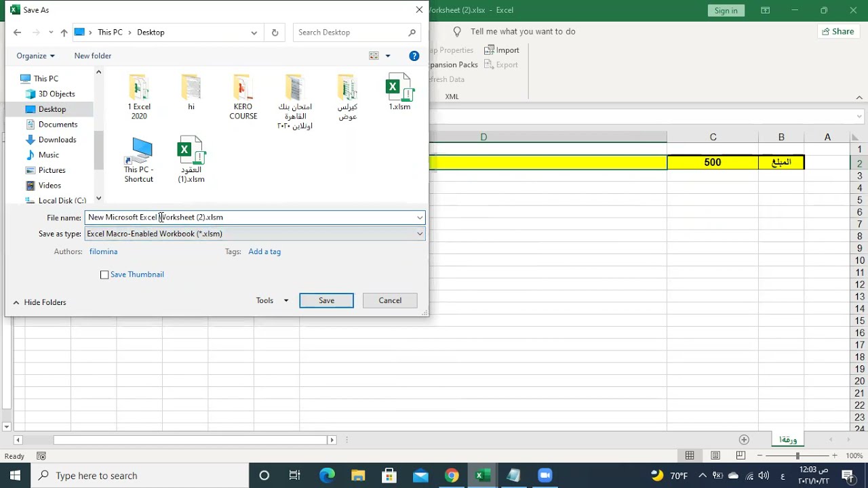Select the hi folder
Viewport: 868px width, 488px height.
point(191,92)
